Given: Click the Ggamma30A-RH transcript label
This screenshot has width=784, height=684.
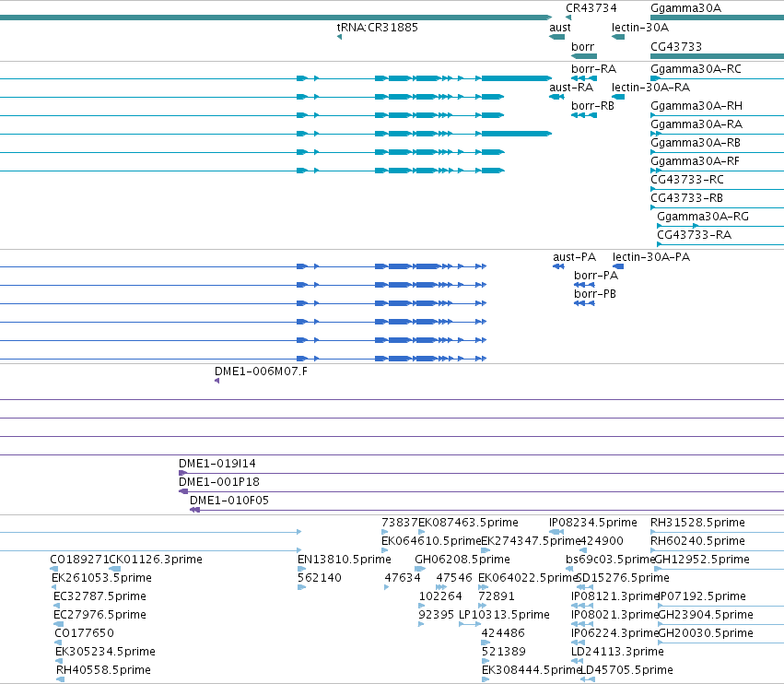Looking at the screenshot, I should point(696,106).
